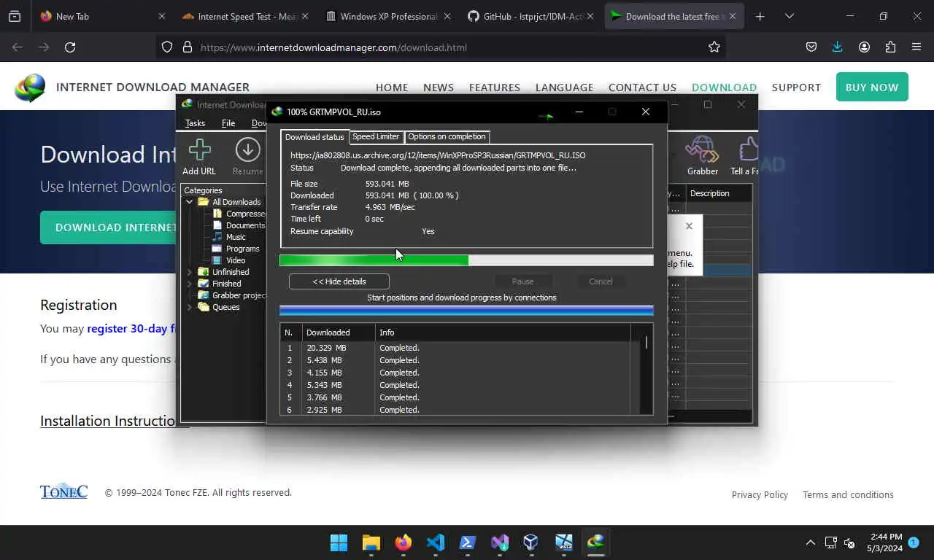Open the Firefox extensions puzzle icon
Screen dimensions: 934x560
point(890,47)
